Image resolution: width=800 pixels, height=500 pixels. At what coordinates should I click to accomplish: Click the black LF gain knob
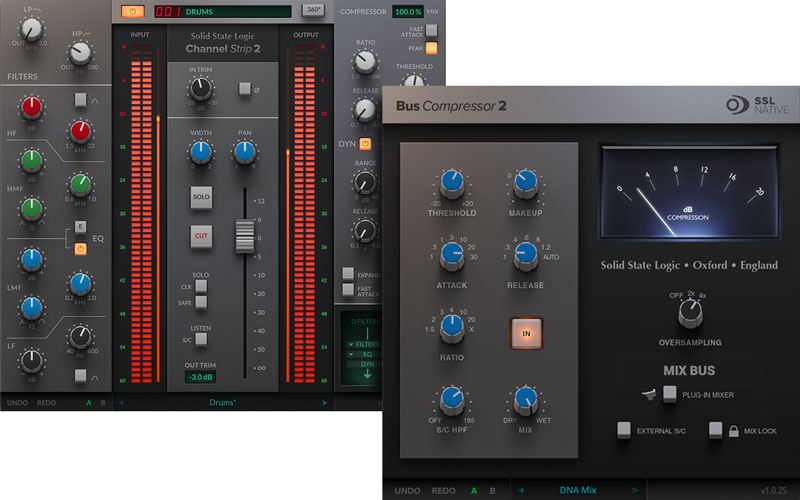32,360
